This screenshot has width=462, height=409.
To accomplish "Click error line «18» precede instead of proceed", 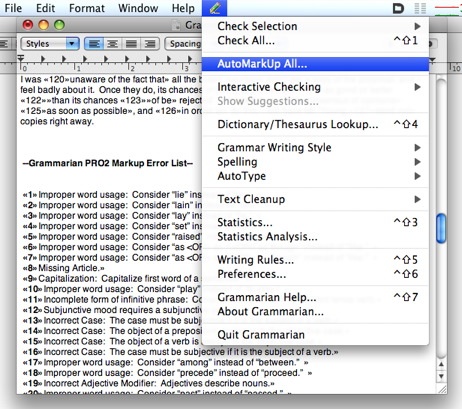I will tap(167, 373).
